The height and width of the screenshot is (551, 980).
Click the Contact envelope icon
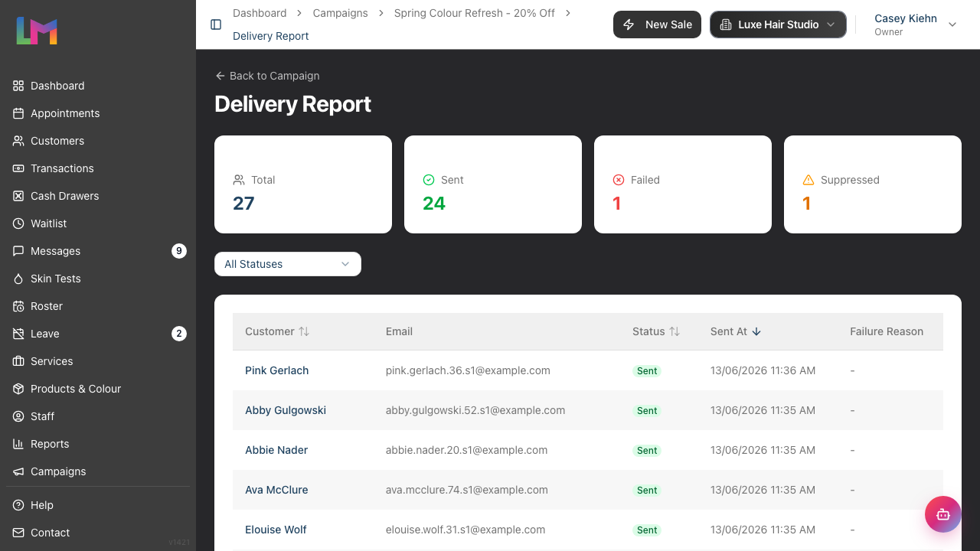(x=18, y=533)
